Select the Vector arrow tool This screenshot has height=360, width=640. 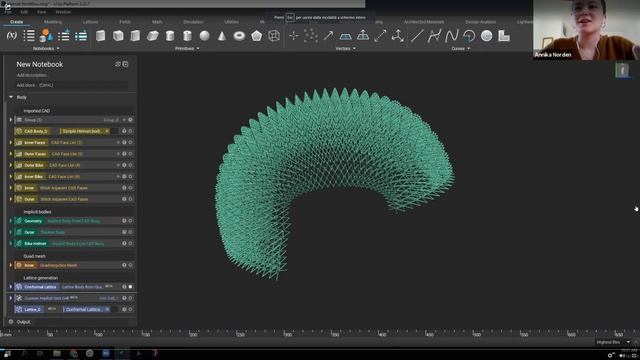point(328,36)
